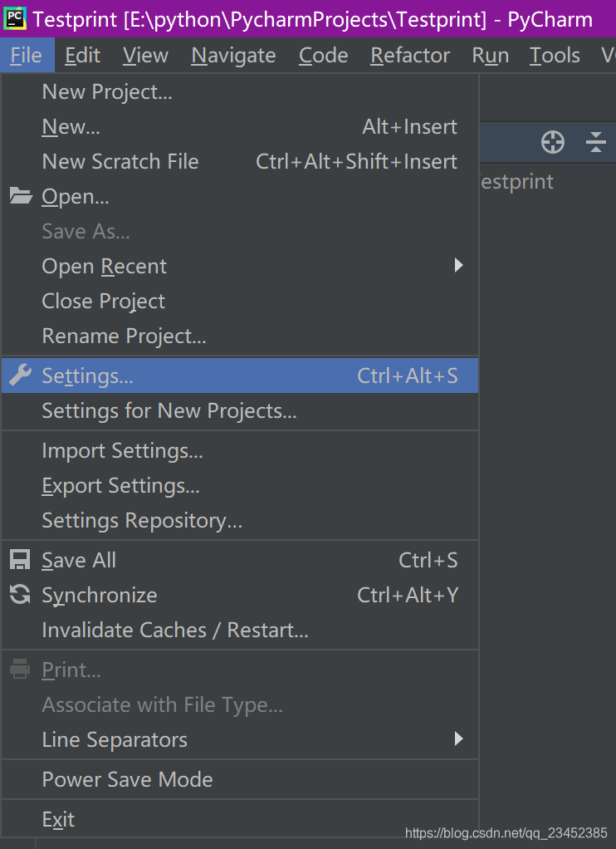This screenshot has height=849, width=616.
Task: Click the Collapse All icon in the toolbar
Action: pyautogui.click(x=595, y=142)
